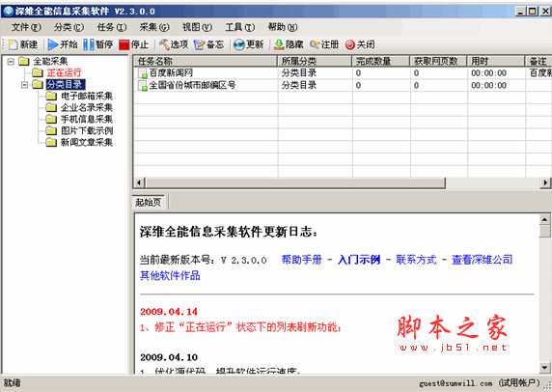Select the red 正在运行 folder
Screen dimensions: 552x392
point(64,73)
